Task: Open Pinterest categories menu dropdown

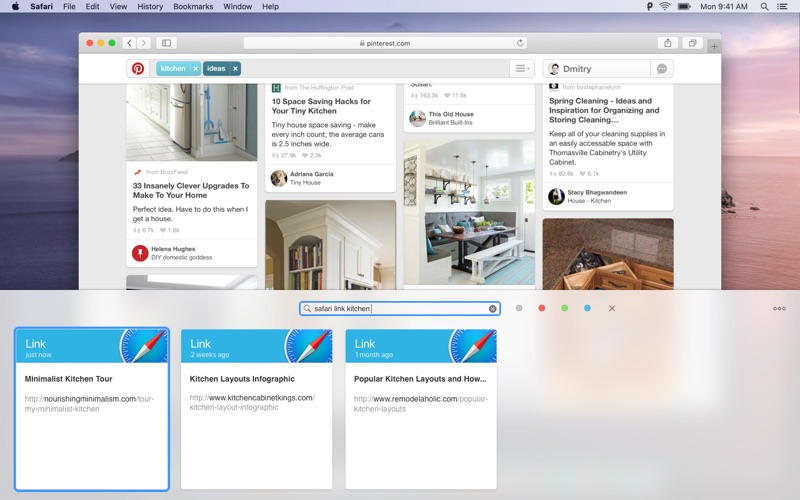Action: tap(522, 68)
